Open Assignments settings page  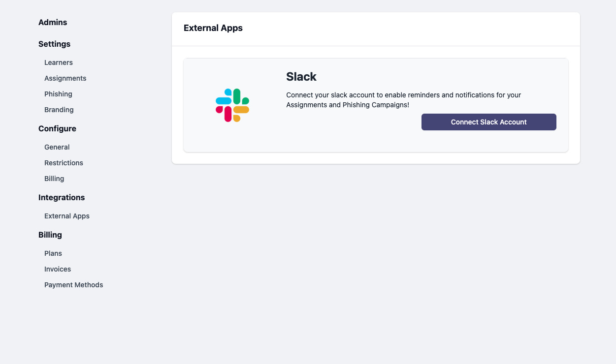tap(65, 78)
